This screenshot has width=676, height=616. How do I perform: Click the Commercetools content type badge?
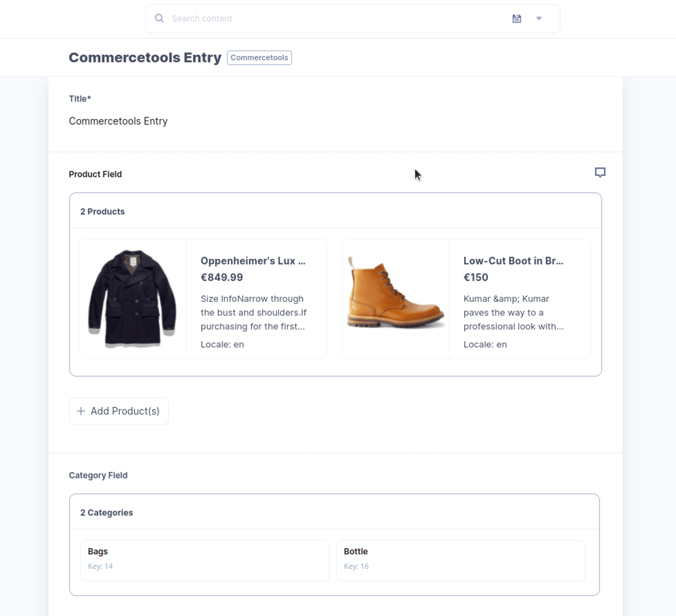tap(259, 58)
